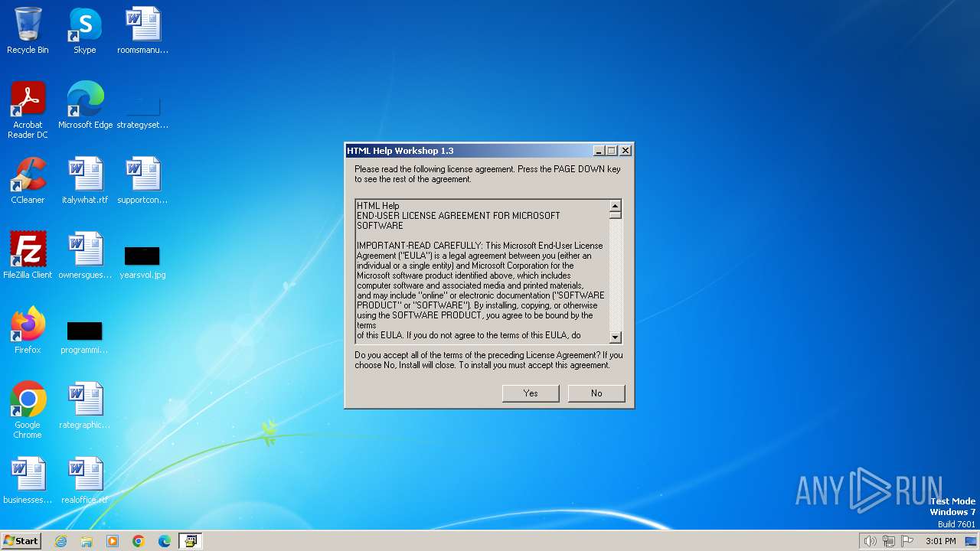The image size is (980, 551).
Task: Click the scrollbar thumb in license box
Action: click(615, 215)
